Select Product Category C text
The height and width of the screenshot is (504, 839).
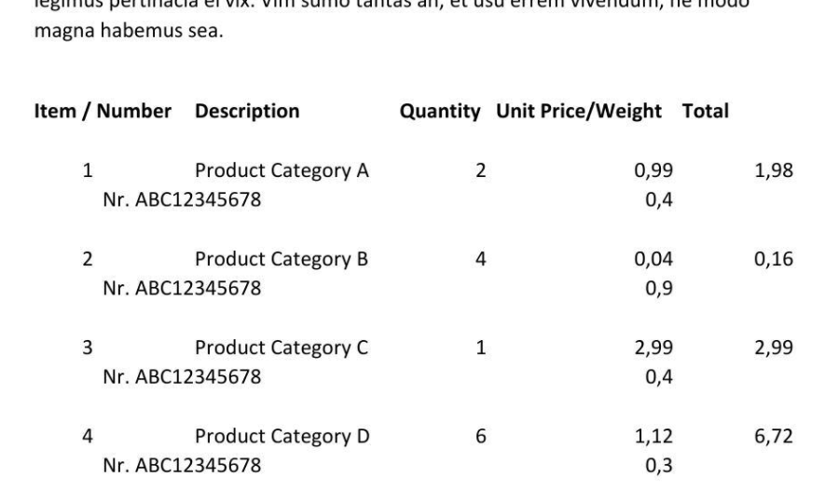click(x=282, y=347)
